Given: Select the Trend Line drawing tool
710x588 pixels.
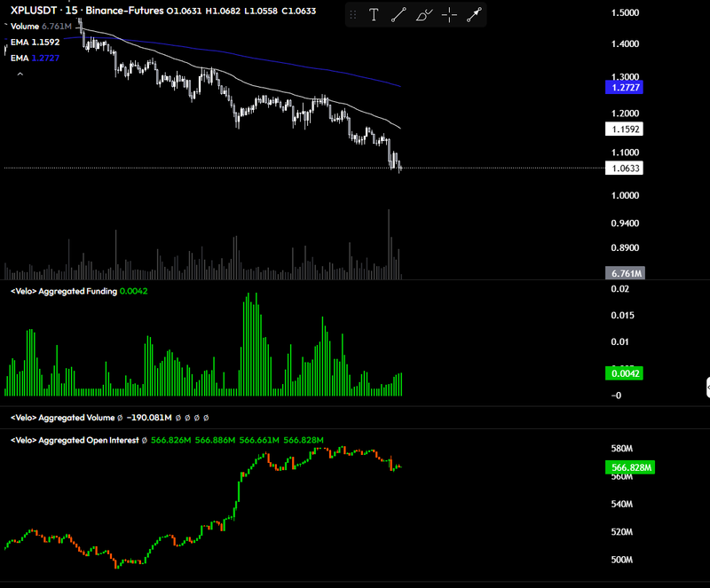Looking at the screenshot, I should point(398,14).
